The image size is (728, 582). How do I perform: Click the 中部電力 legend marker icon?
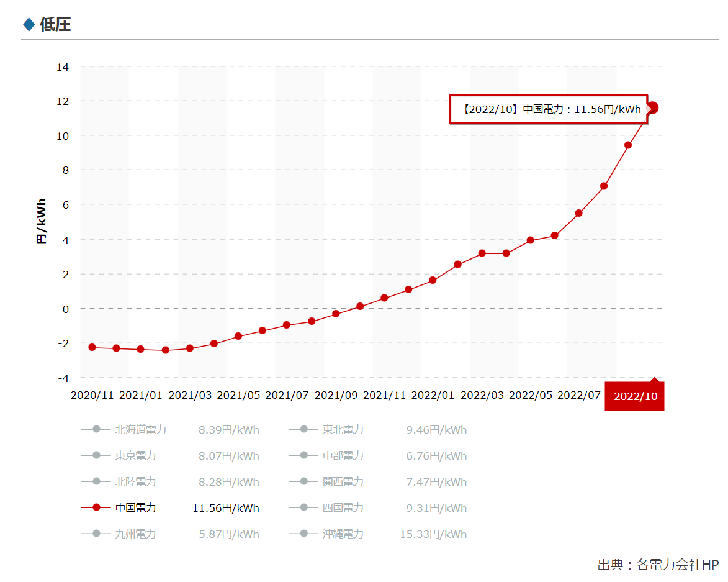pyautogui.click(x=303, y=456)
